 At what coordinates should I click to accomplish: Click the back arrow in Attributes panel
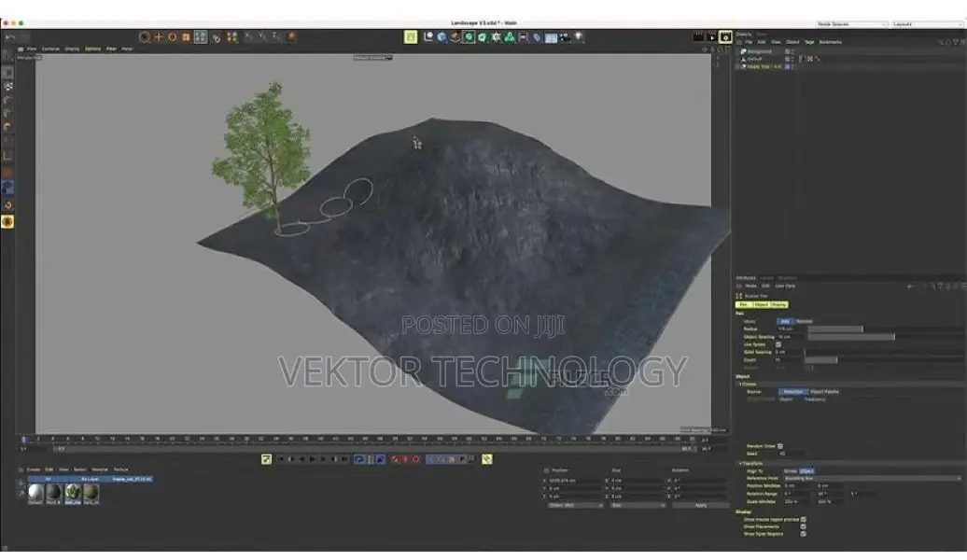910,287
